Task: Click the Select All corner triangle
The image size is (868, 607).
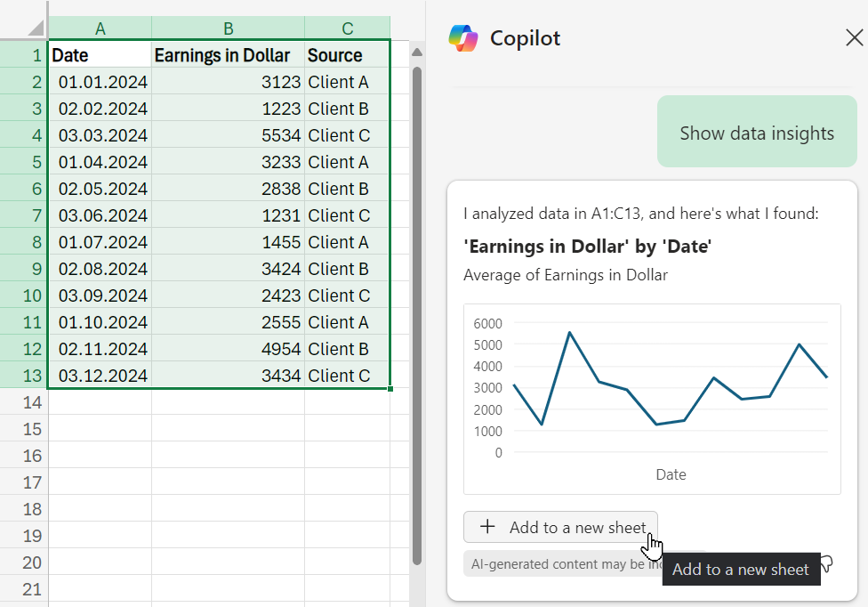Action: (36, 28)
